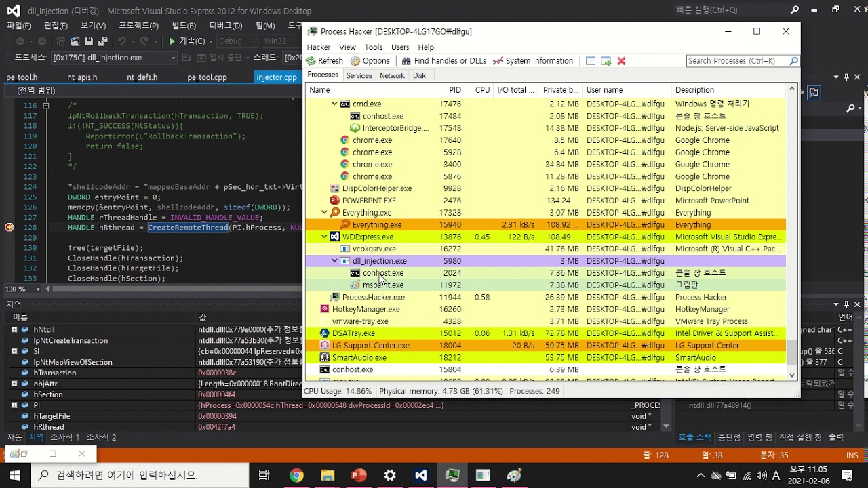This screenshot has width=868, height=488.
Task: Sort by the User name column header
Action: click(627, 90)
